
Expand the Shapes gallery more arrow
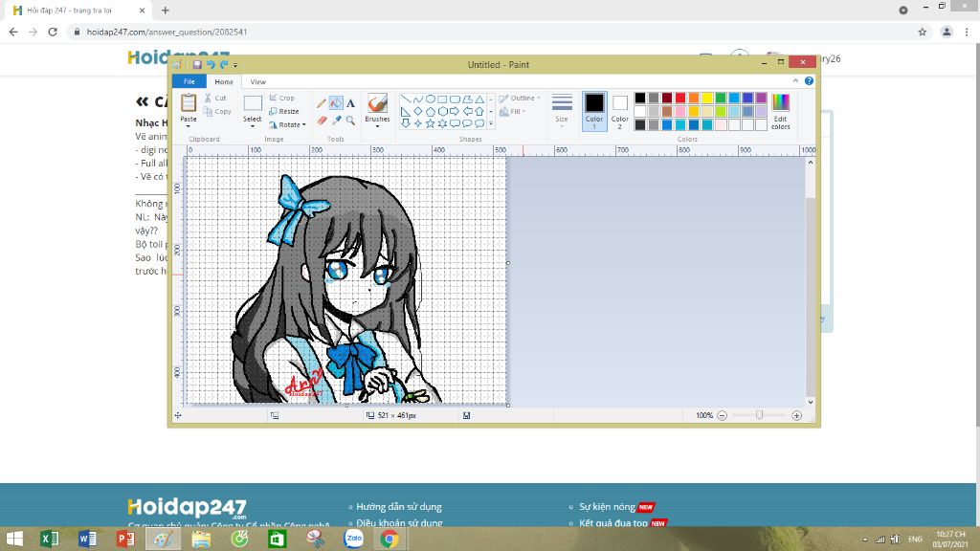pyautogui.click(x=491, y=123)
